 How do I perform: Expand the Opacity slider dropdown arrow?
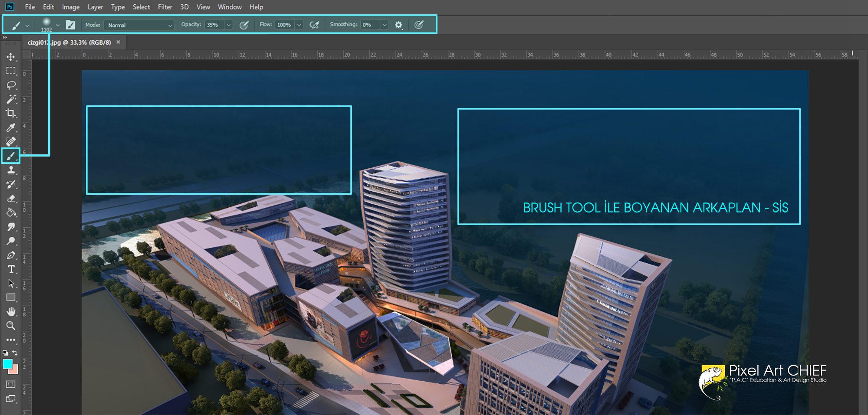click(x=229, y=25)
